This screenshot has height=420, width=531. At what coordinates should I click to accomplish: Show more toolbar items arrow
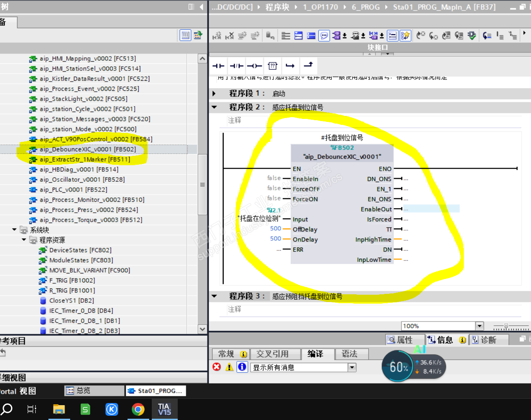tap(525, 33)
